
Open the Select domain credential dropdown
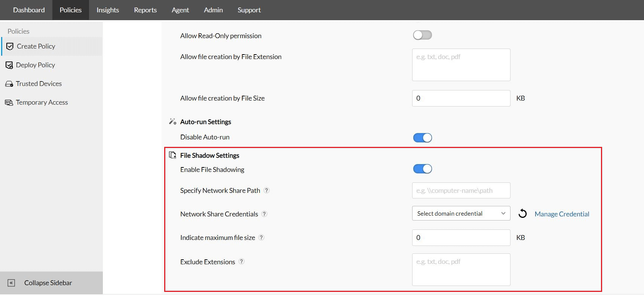coord(461,213)
